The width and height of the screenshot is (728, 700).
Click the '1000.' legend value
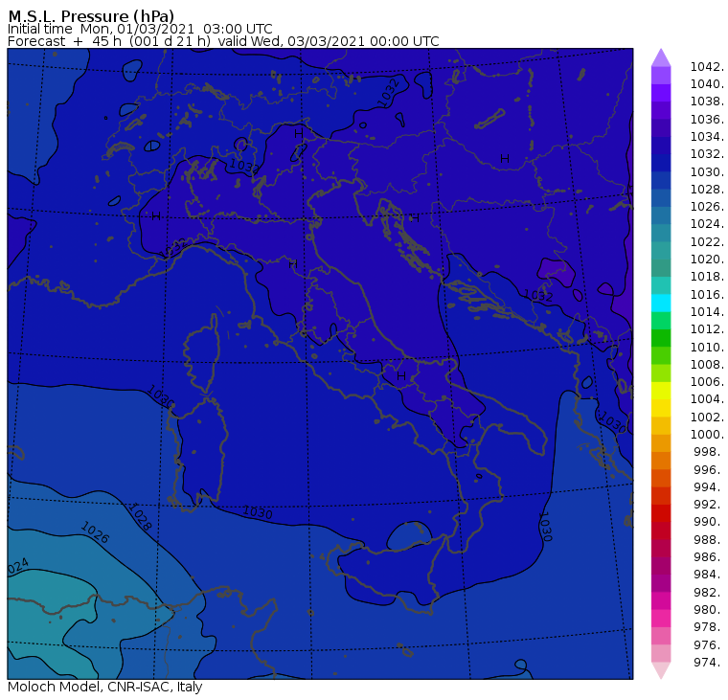(707, 434)
